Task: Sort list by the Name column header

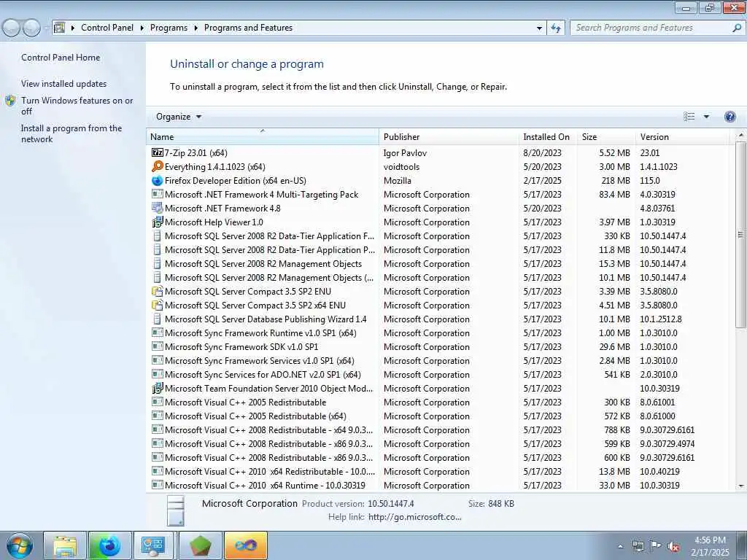Action: click(x=263, y=136)
